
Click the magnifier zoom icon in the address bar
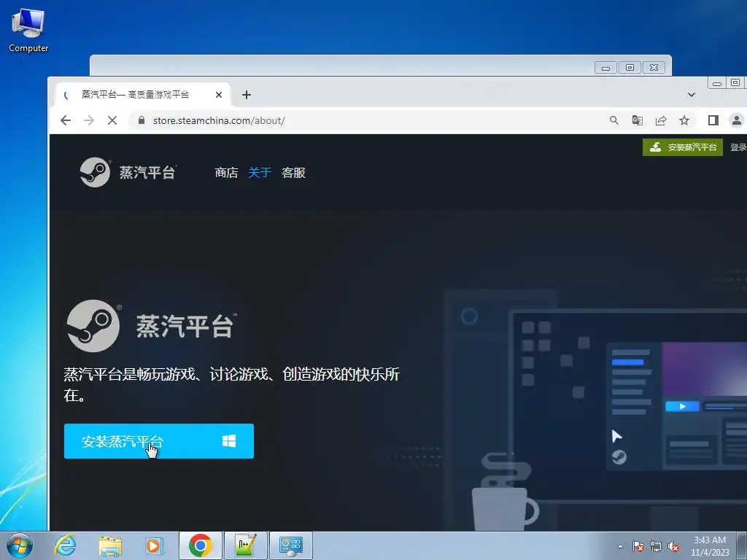(614, 120)
